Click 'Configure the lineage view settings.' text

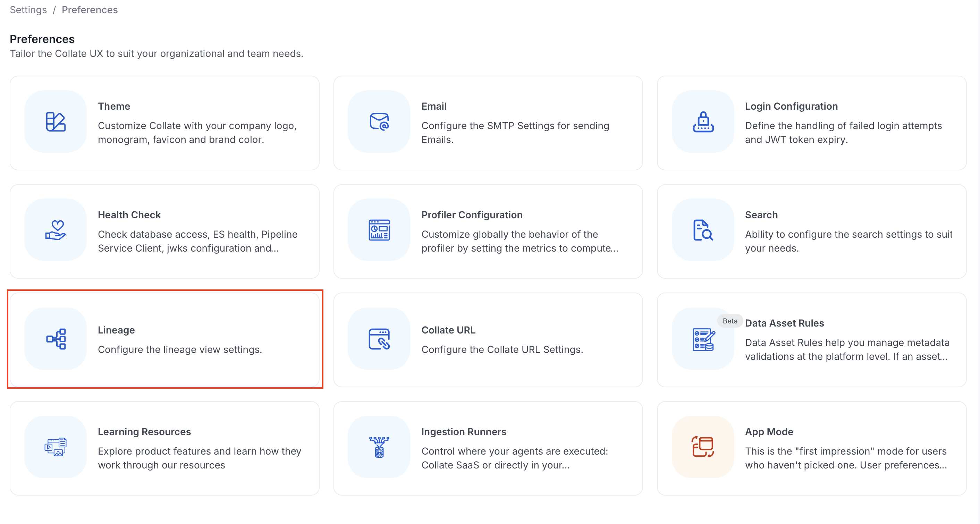180,349
